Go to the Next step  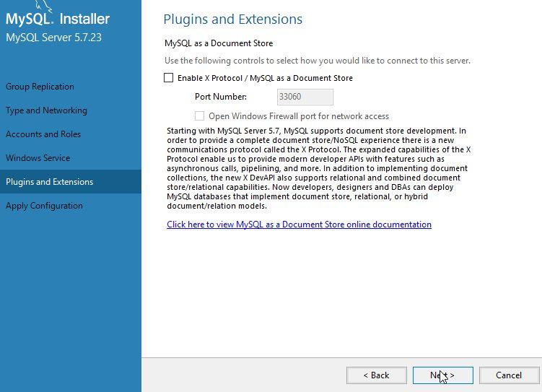442,375
